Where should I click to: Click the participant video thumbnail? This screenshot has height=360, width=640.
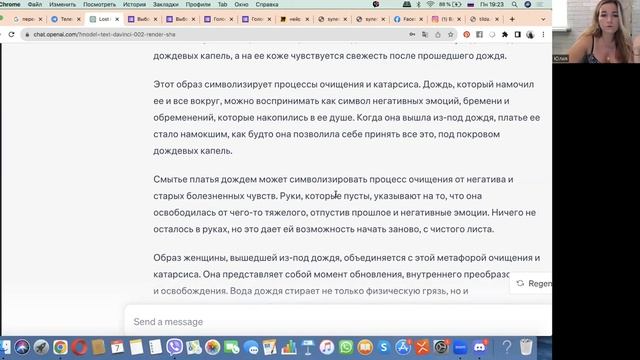(x=596, y=31)
